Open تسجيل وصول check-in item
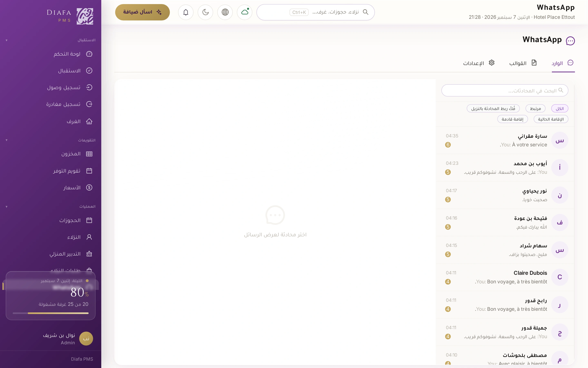 [51, 87]
